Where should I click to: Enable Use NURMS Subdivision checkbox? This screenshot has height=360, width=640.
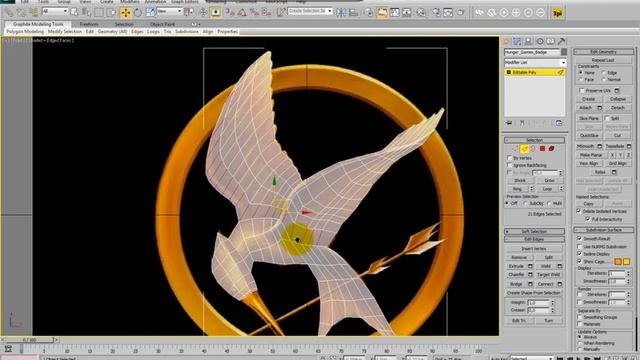tap(580, 247)
